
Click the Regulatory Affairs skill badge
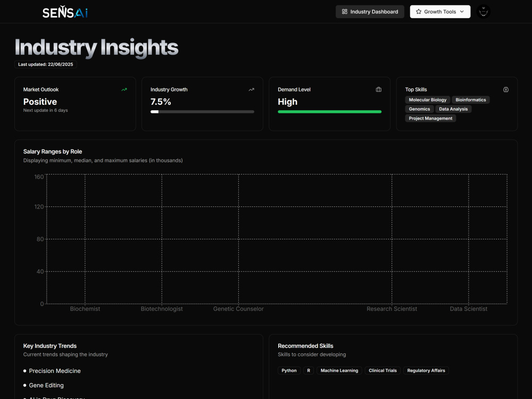click(426, 370)
